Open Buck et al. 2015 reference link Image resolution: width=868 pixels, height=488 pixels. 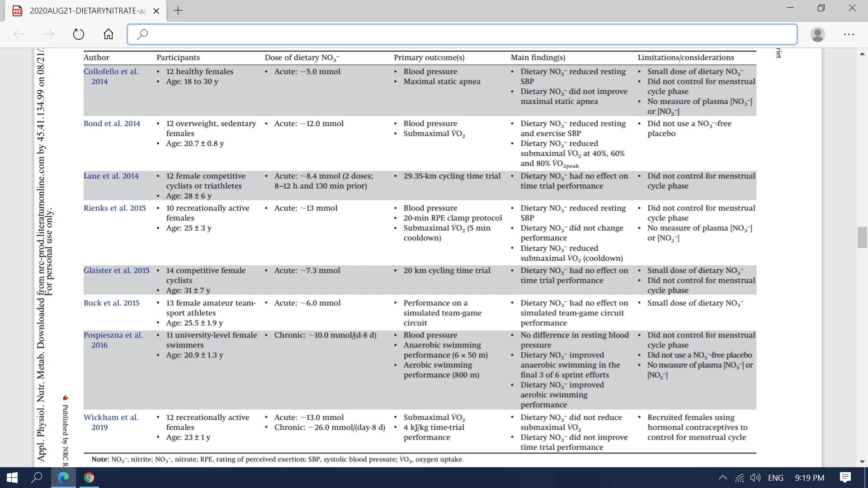[x=111, y=303]
